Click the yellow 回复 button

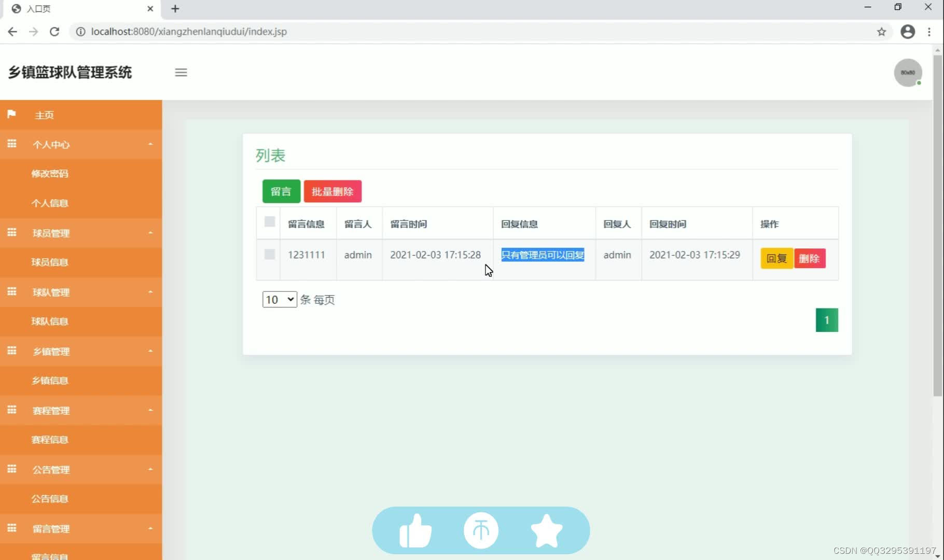(776, 258)
